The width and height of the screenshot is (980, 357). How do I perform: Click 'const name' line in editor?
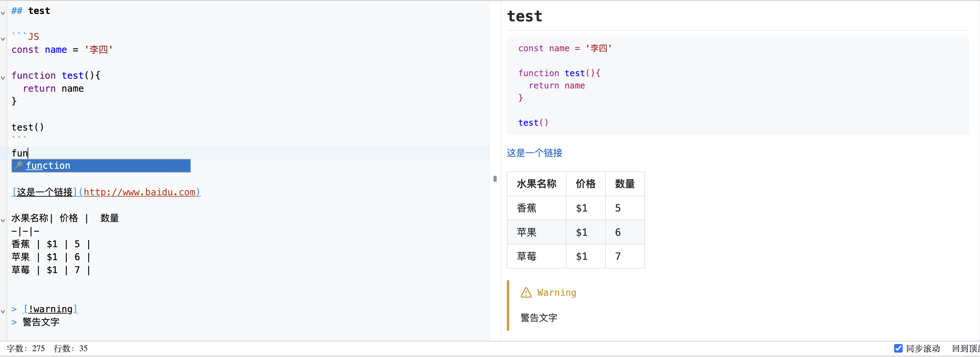click(x=62, y=50)
